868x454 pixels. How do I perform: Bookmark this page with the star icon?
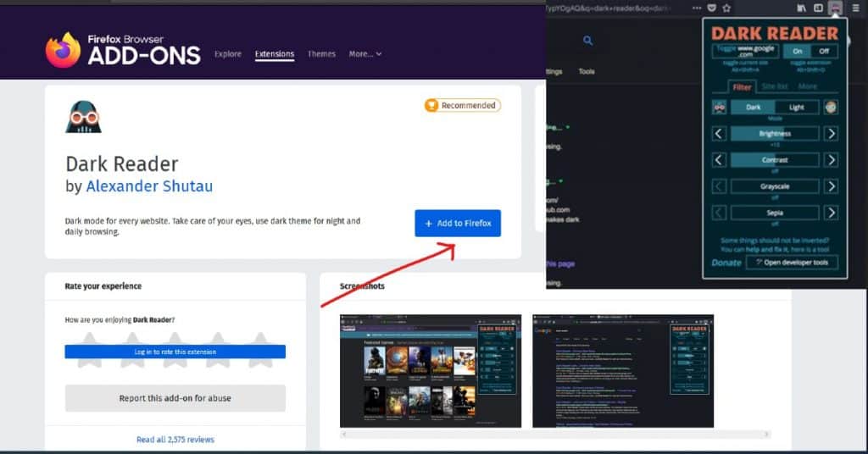[x=726, y=8]
